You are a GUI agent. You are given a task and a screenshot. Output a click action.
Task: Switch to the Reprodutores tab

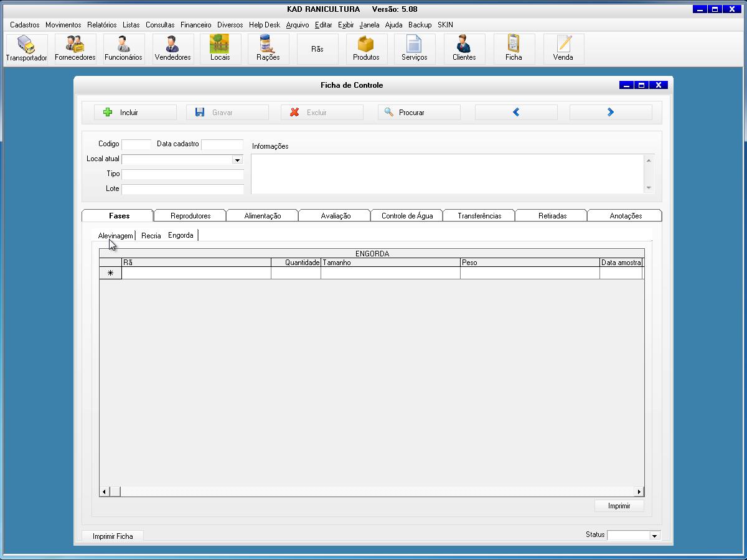pos(190,216)
